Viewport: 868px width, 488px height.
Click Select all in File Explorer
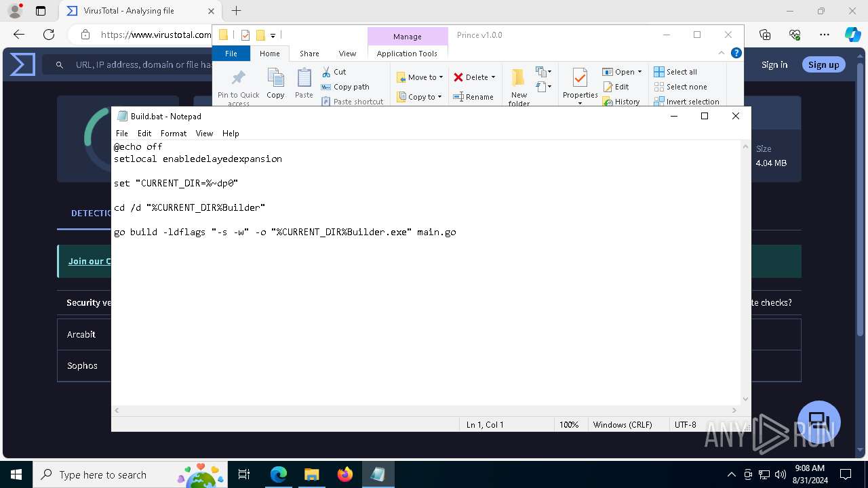click(x=675, y=72)
